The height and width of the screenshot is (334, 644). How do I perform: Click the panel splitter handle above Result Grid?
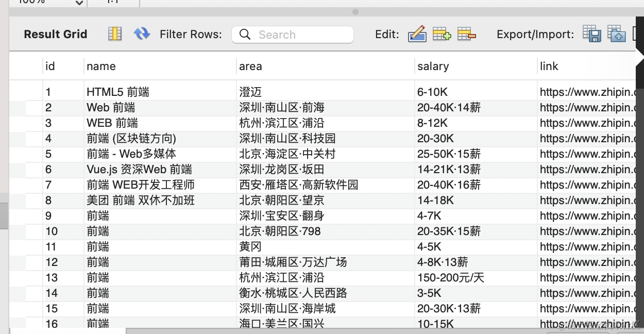click(355, 12)
